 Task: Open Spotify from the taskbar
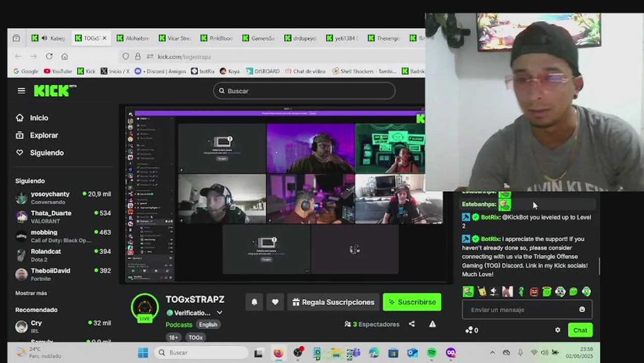(432, 353)
